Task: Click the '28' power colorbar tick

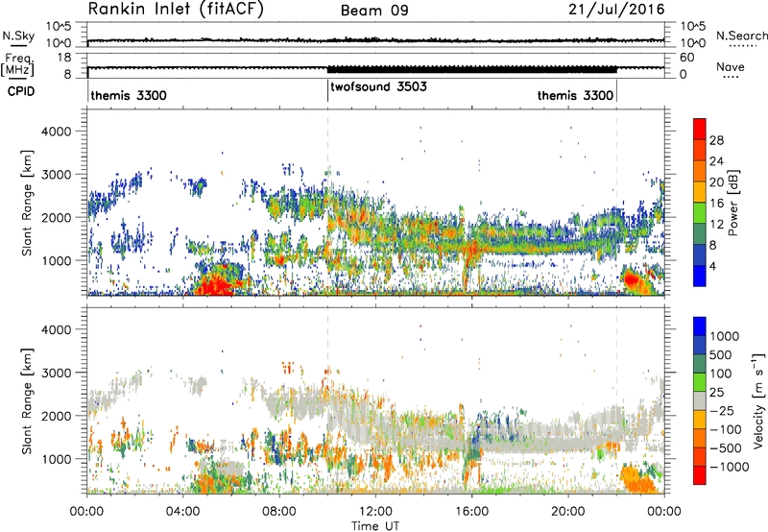Action: (x=716, y=140)
